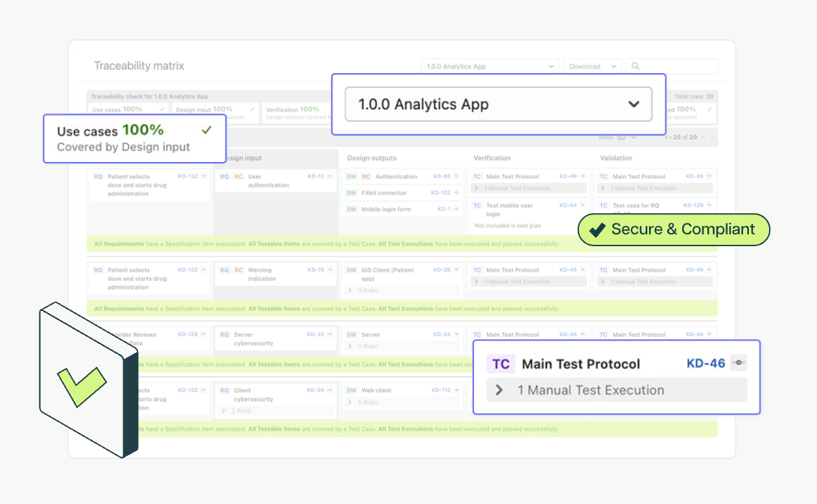The image size is (817, 504).
Task: Click the 1 - 20 of 20 pagination text
Action: click(x=680, y=137)
